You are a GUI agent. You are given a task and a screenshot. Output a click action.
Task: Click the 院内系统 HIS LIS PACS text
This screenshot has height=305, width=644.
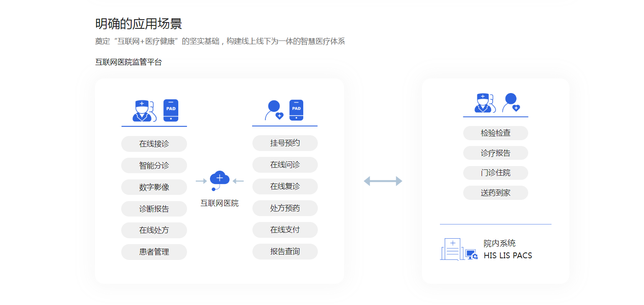[507, 250]
